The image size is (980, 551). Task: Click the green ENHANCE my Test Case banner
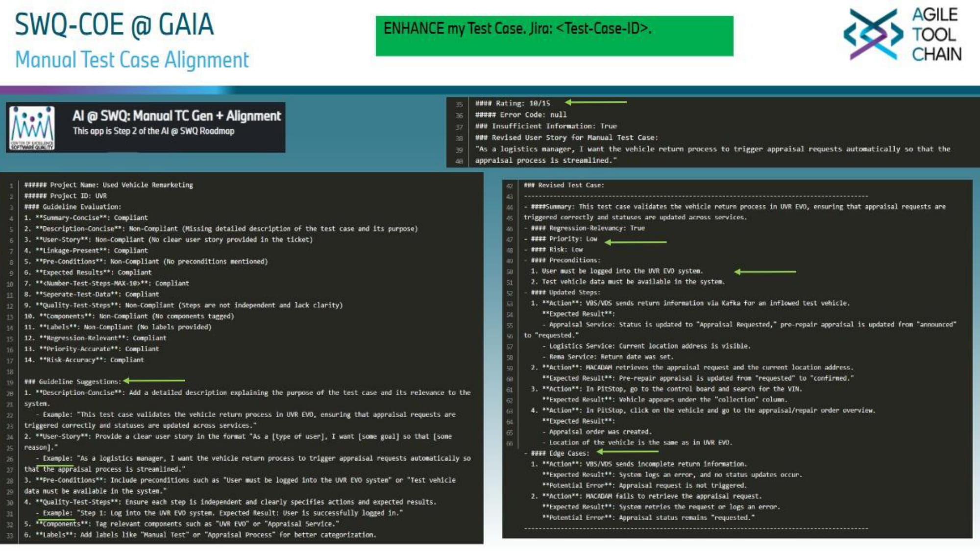pos(554,36)
